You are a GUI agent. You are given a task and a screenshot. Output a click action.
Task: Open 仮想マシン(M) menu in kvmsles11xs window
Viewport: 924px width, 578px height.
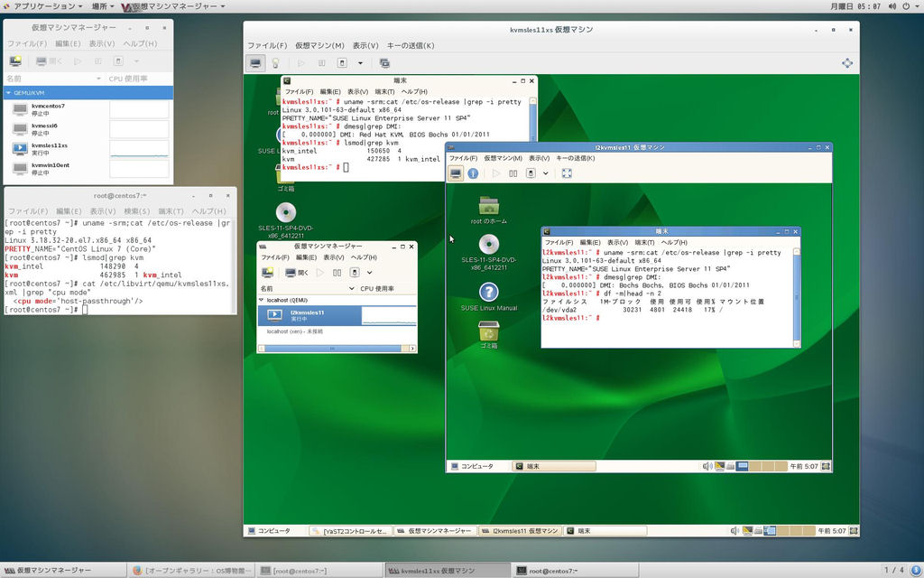point(319,45)
